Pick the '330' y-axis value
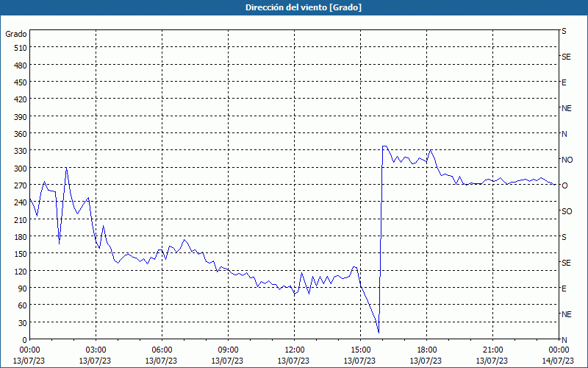The height and width of the screenshot is (368, 588). [21, 151]
